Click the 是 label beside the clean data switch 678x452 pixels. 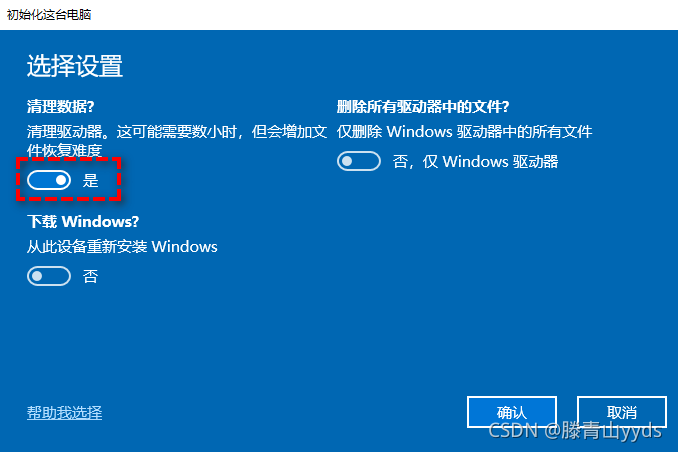pyautogui.click(x=91, y=180)
